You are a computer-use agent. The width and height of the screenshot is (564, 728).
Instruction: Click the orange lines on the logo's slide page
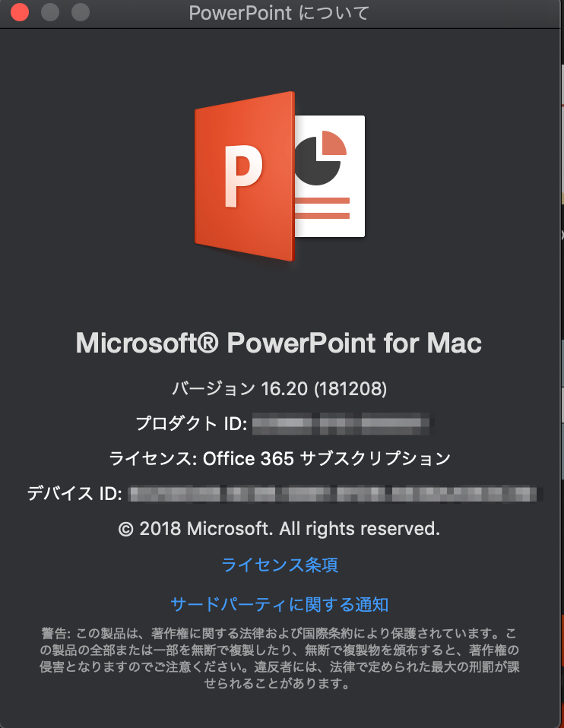tap(322, 208)
